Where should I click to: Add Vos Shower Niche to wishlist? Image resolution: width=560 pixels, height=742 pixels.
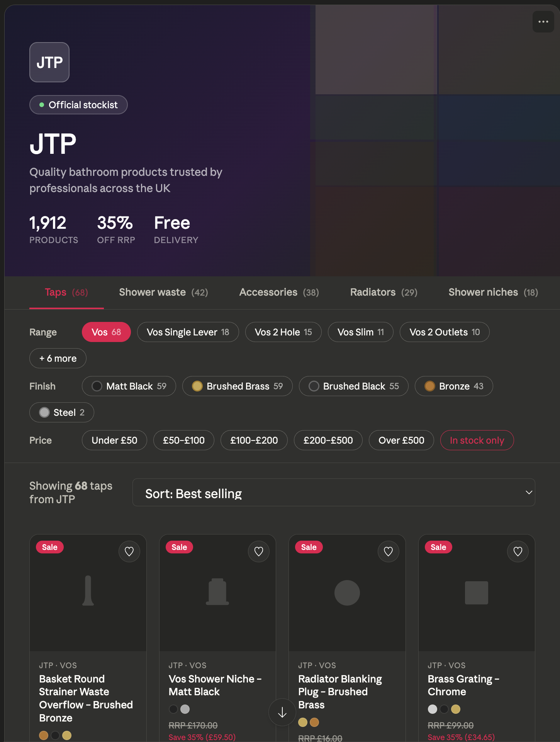pos(259,551)
